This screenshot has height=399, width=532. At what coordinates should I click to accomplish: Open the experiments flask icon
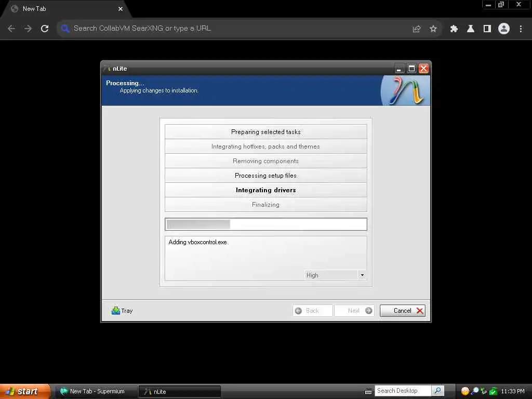[x=470, y=29]
